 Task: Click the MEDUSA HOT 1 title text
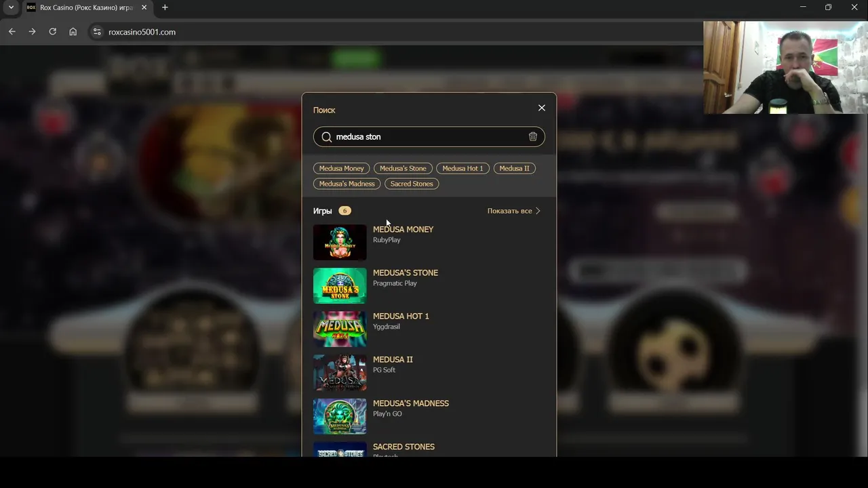(401, 316)
